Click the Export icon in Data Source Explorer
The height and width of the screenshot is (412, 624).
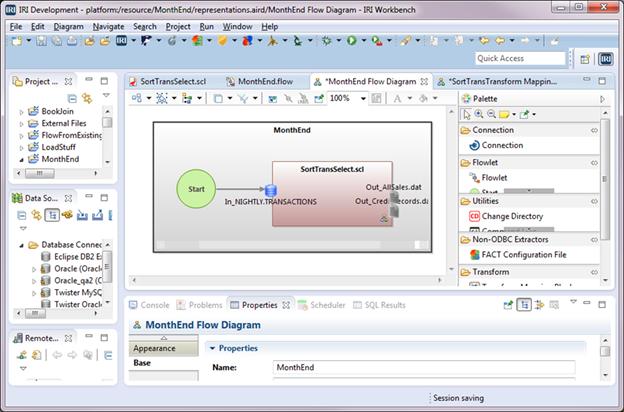(x=97, y=215)
